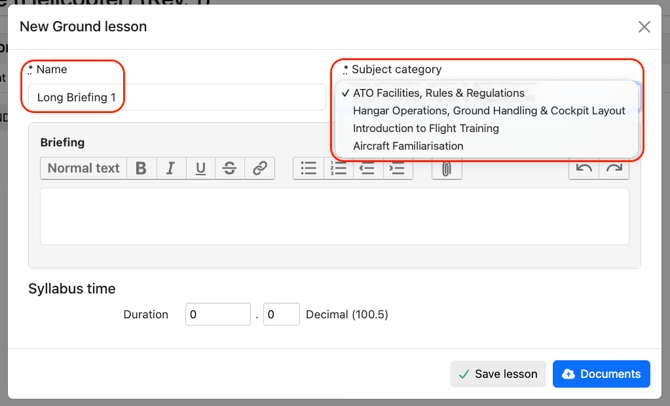
Task: Open the Documents upload button
Action: 601,374
